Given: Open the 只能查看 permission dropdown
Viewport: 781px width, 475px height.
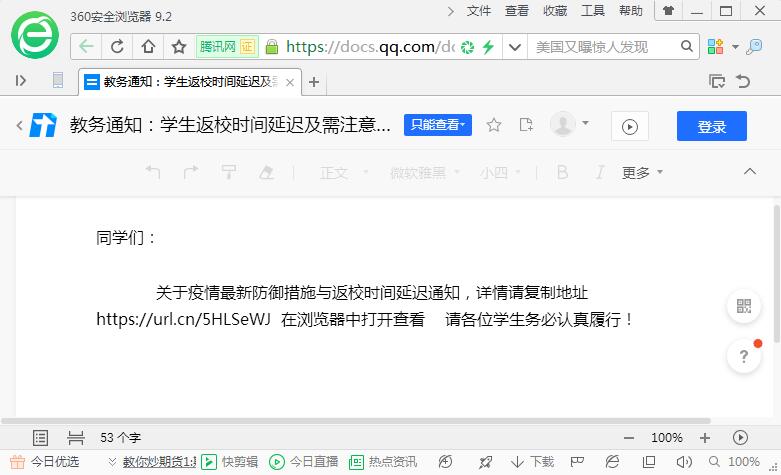Looking at the screenshot, I should pos(438,125).
